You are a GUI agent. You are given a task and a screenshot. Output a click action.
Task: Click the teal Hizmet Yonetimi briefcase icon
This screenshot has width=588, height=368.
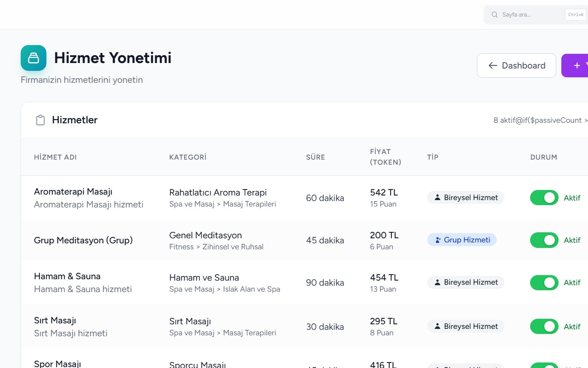(34, 58)
